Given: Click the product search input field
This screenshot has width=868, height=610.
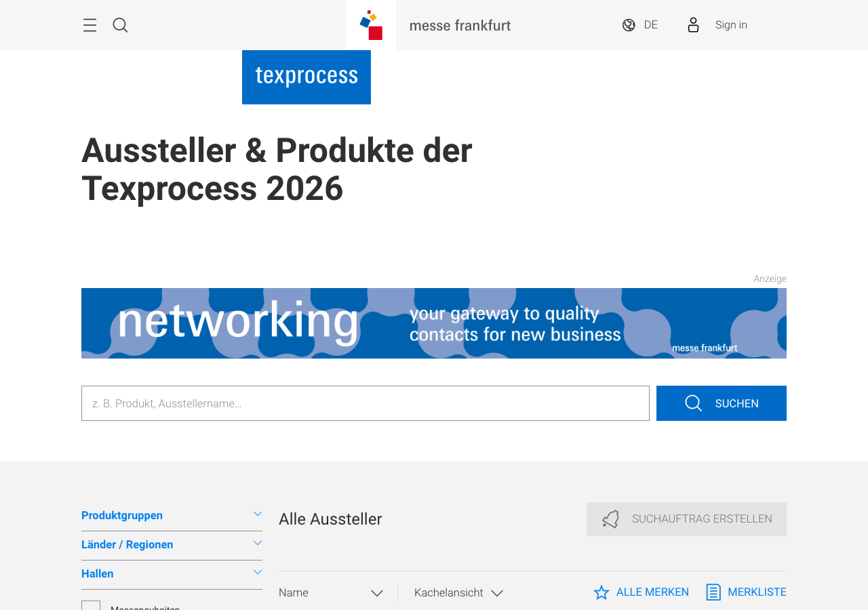Looking at the screenshot, I should click(x=365, y=403).
